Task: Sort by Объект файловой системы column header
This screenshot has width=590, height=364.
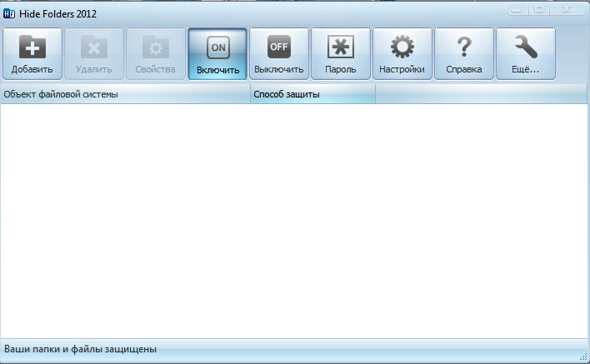Action: click(x=125, y=95)
